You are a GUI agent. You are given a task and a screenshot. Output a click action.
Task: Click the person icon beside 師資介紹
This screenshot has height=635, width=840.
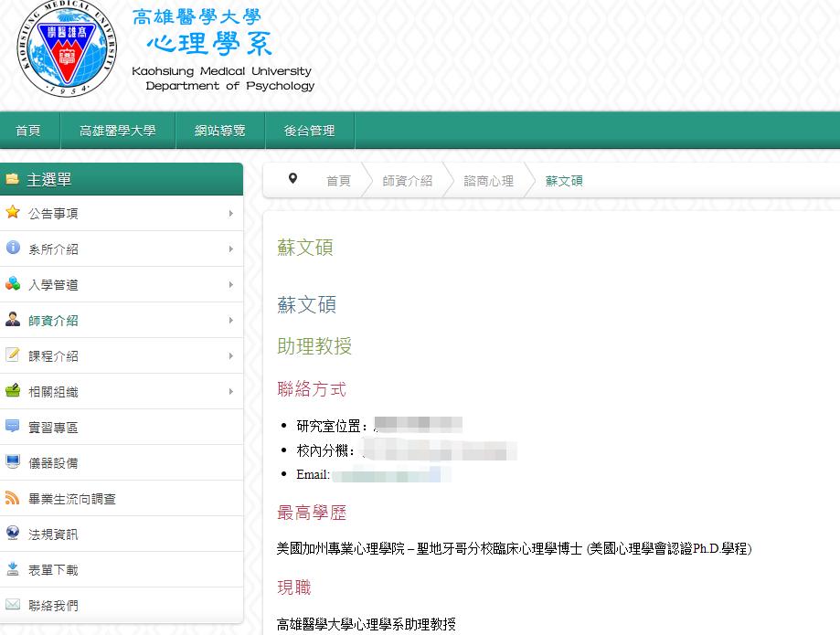coord(13,320)
